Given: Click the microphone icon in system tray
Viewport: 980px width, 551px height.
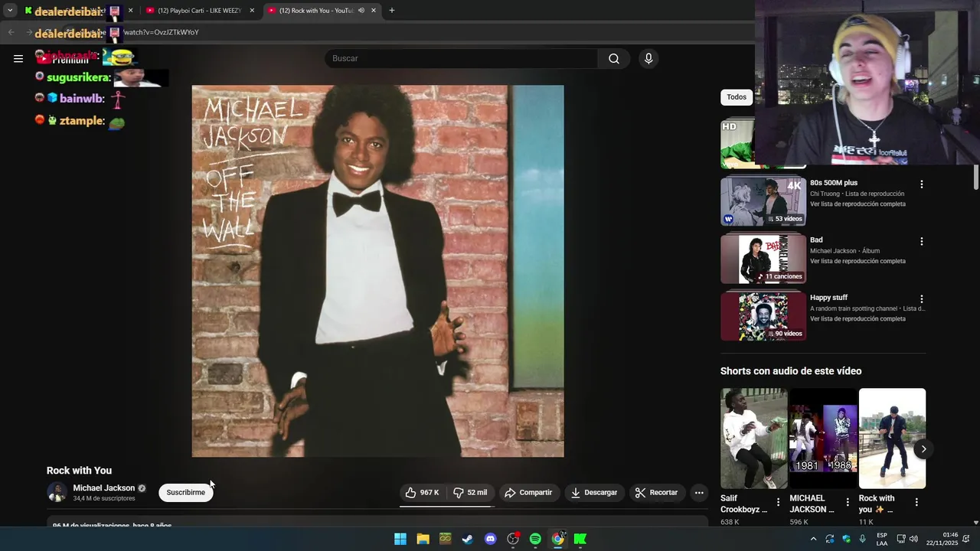Looking at the screenshot, I should [862, 539].
